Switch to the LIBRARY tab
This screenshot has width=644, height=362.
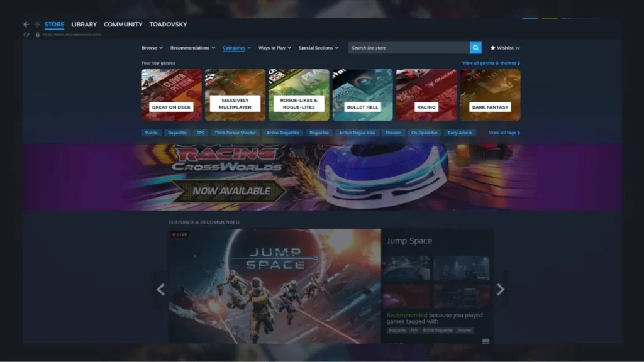(84, 25)
